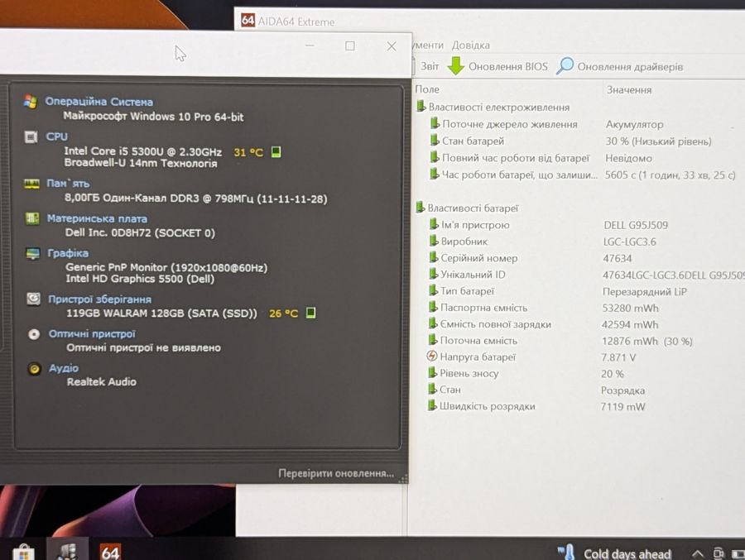Screen dimensions: 745x560
Task: Click the green SSD temperature indicator icon
Action: coord(310,313)
